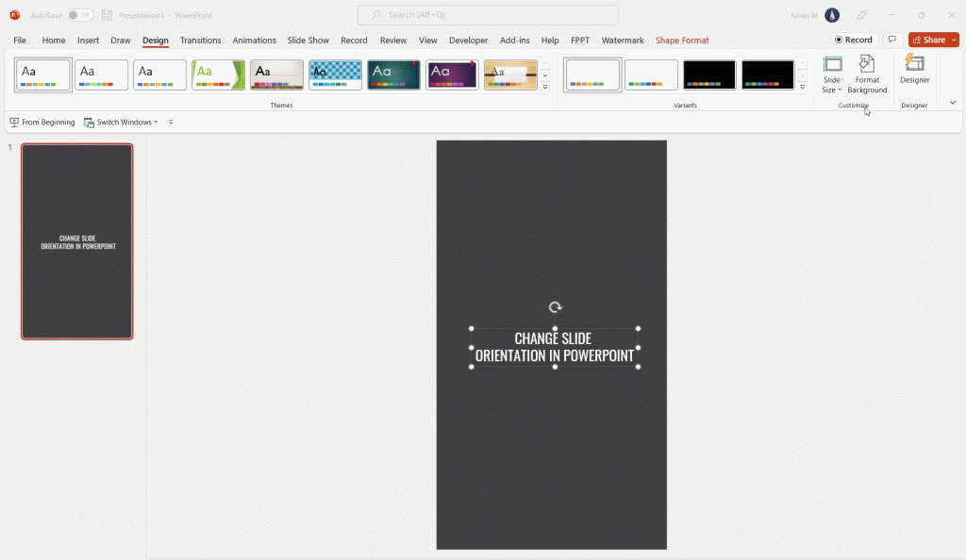Open Format Background pane
966x560 pixels.
pos(867,74)
